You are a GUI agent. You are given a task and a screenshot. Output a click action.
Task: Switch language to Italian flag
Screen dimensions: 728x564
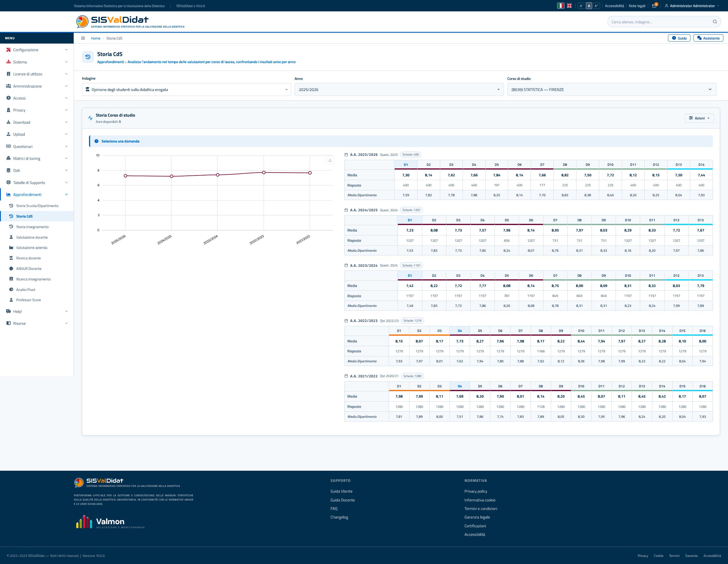tap(561, 6)
